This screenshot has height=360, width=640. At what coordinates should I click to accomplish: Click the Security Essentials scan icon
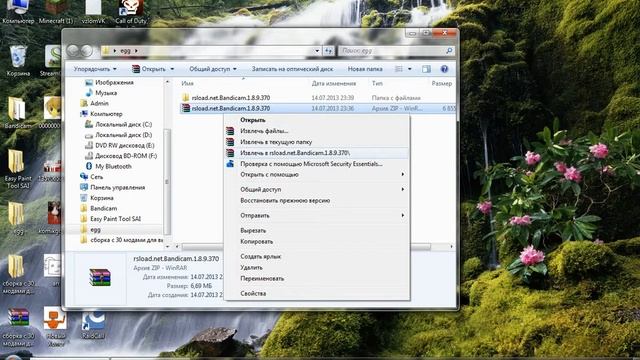[x=230, y=164]
